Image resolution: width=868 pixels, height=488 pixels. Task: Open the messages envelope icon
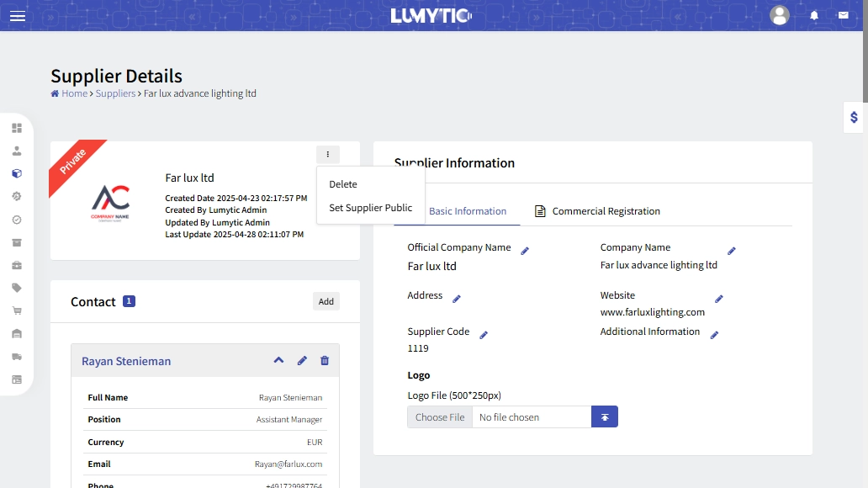coord(843,15)
